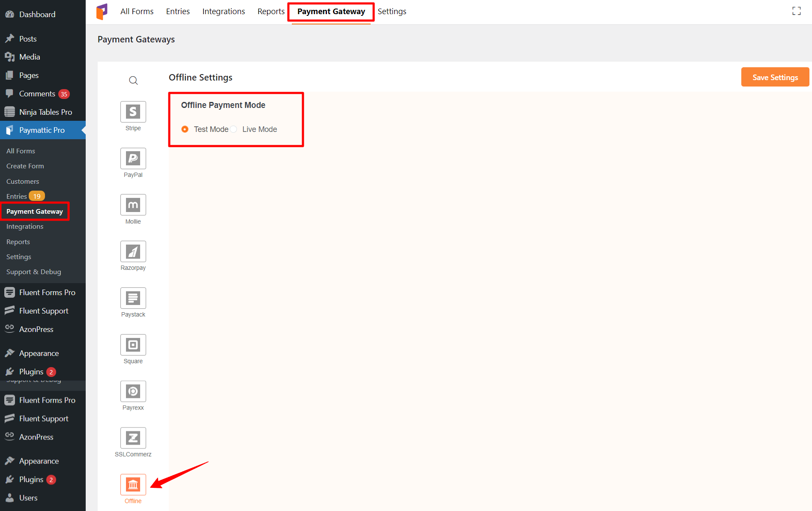Open Reports in sidebar submenu

[x=18, y=242]
